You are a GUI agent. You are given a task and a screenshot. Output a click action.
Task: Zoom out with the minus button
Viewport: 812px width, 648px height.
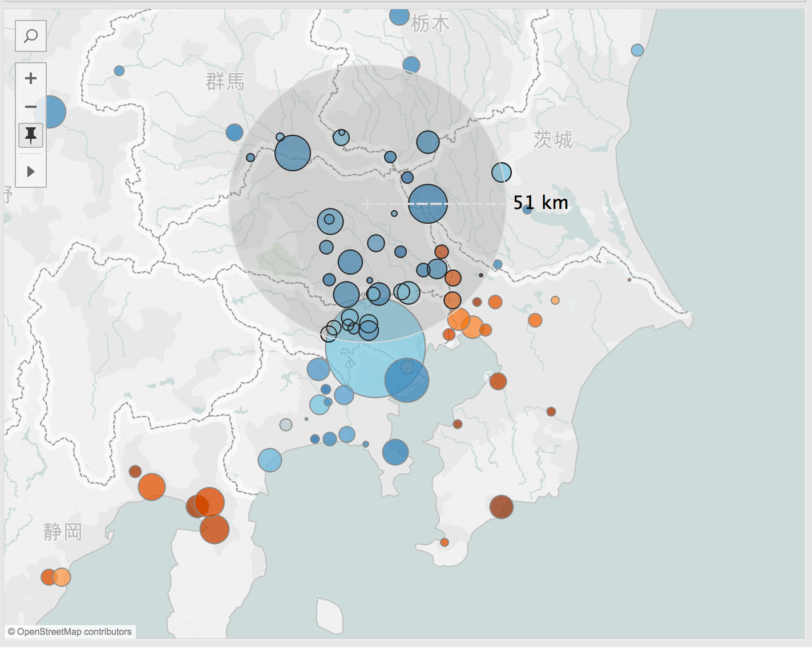31,107
